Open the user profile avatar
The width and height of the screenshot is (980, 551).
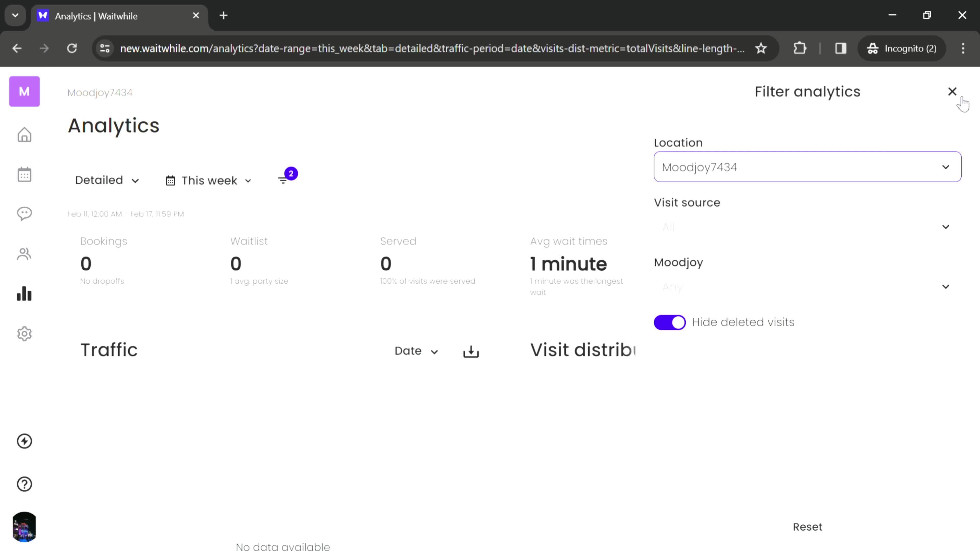[24, 527]
